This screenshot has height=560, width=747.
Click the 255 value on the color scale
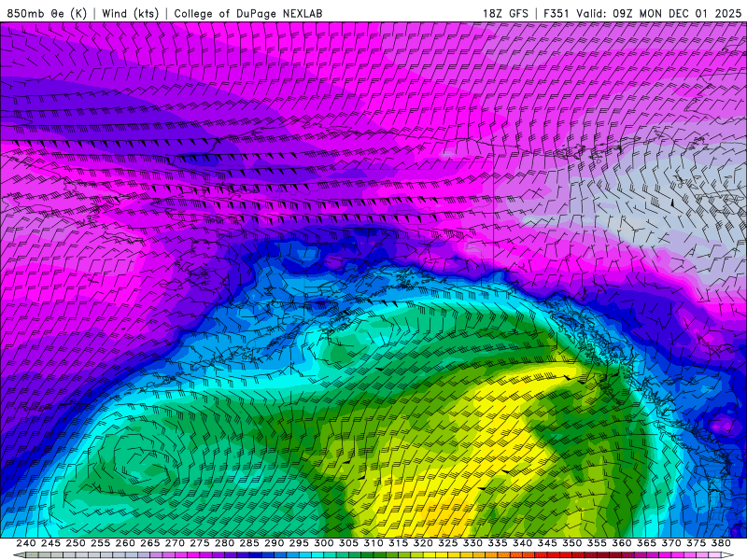[100, 543]
